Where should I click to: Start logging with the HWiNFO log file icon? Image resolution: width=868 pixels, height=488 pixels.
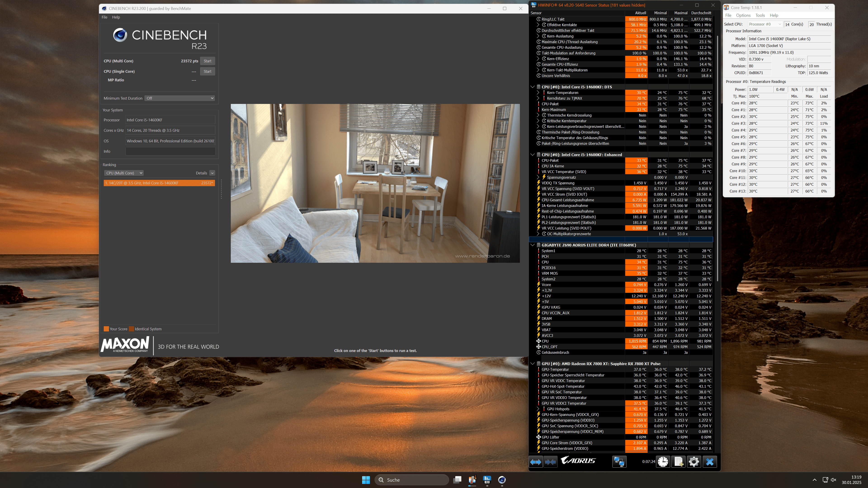(678, 462)
